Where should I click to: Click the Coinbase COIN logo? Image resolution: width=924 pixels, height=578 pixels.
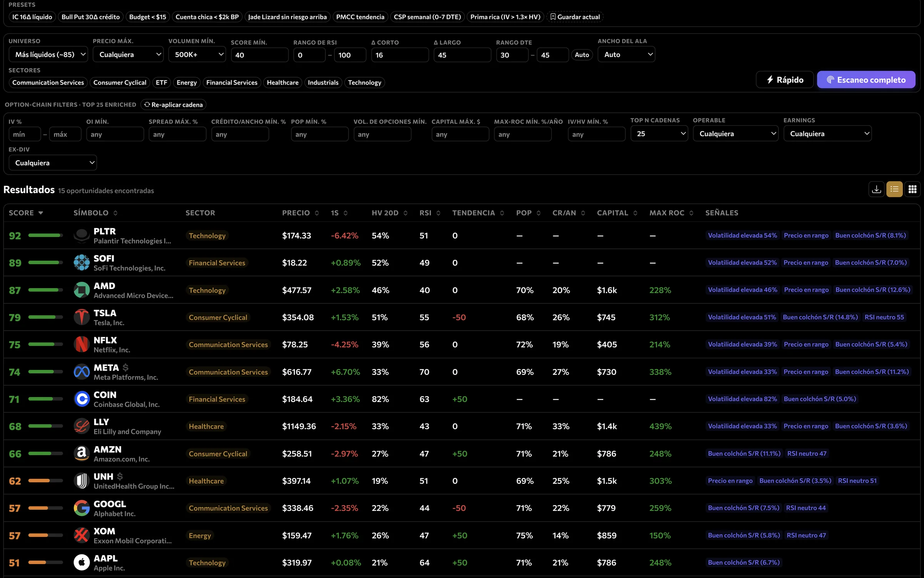tap(82, 399)
